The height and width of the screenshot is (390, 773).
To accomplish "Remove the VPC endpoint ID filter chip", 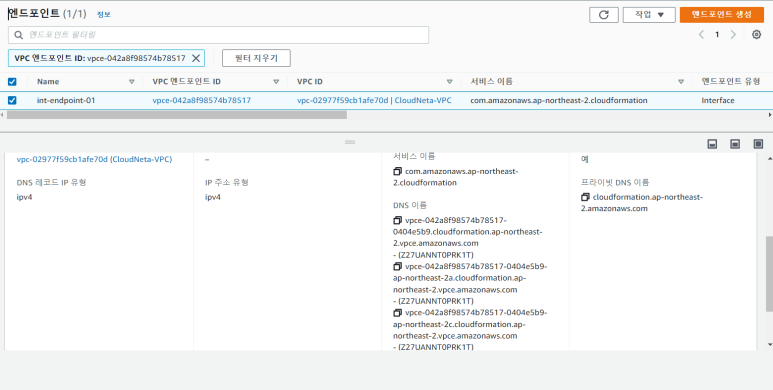I will tap(196, 58).
